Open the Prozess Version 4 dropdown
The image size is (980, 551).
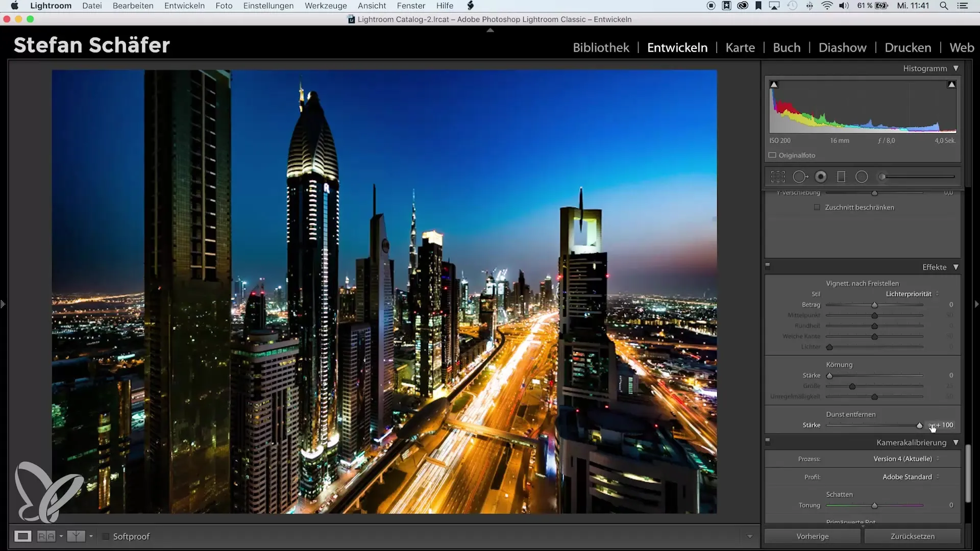click(x=906, y=459)
